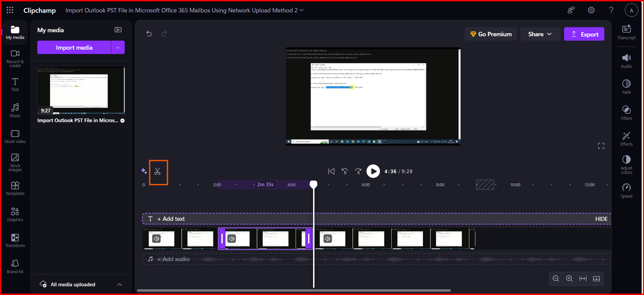Play the video preview
644x295 pixels.
pyautogui.click(x=373, y=171)
